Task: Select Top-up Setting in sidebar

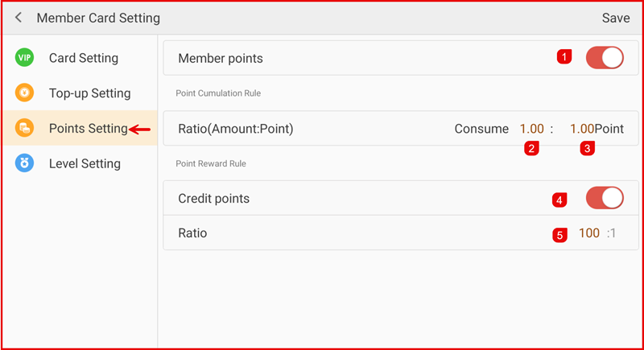Action: [x=89, y=93]
